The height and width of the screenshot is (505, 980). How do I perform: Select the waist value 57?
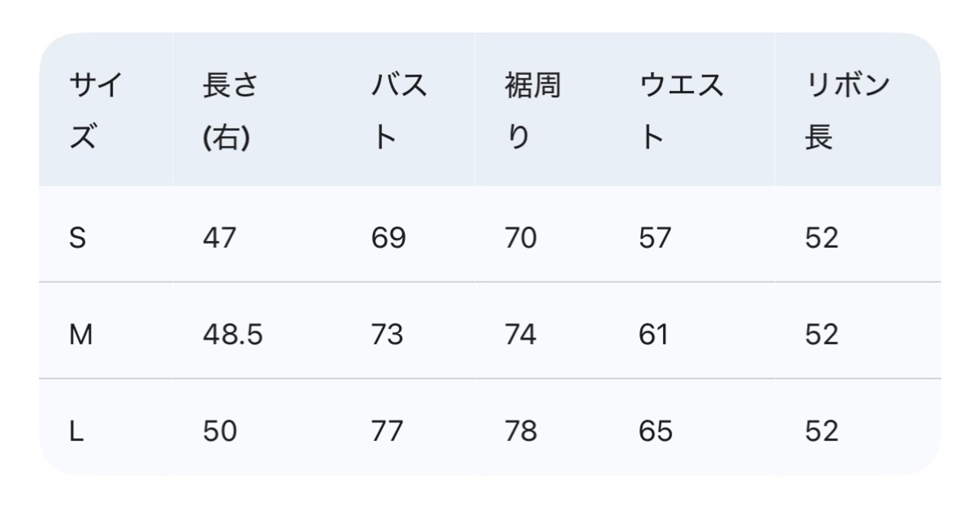pos(655,239)
